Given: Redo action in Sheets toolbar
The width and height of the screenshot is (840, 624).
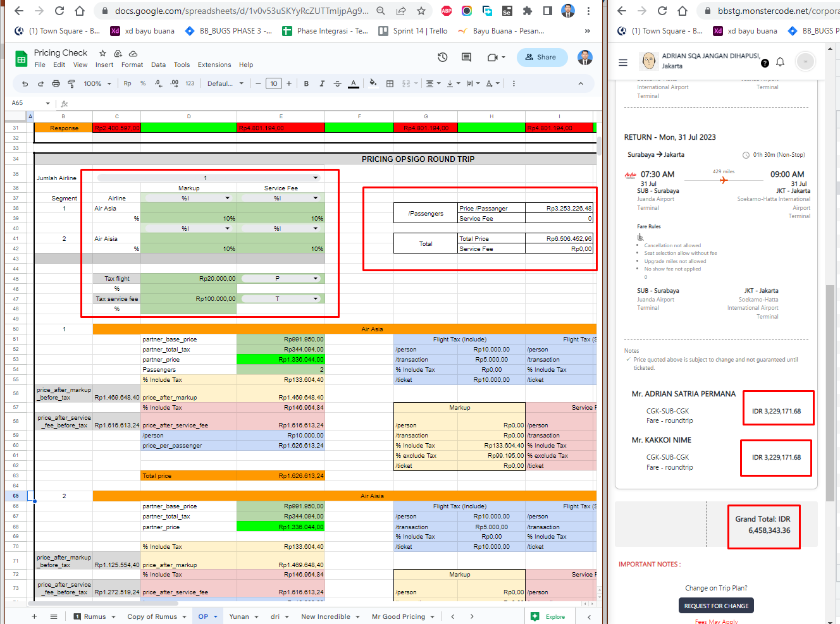Looking at the screenshot, I should [x=40, y=83].
